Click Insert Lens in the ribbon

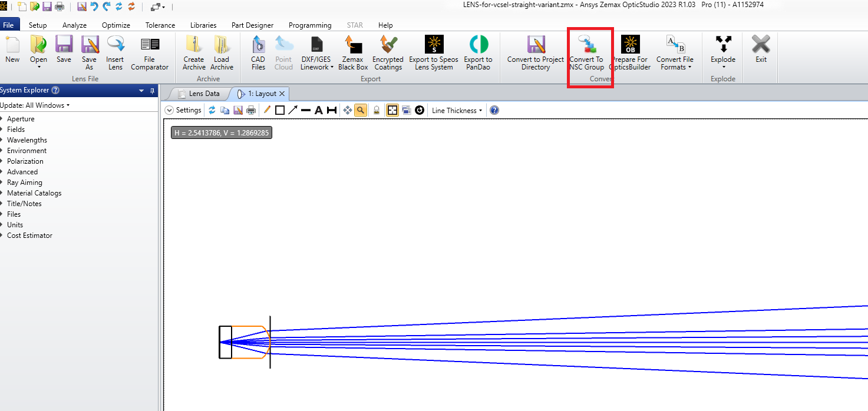point(115,53)
